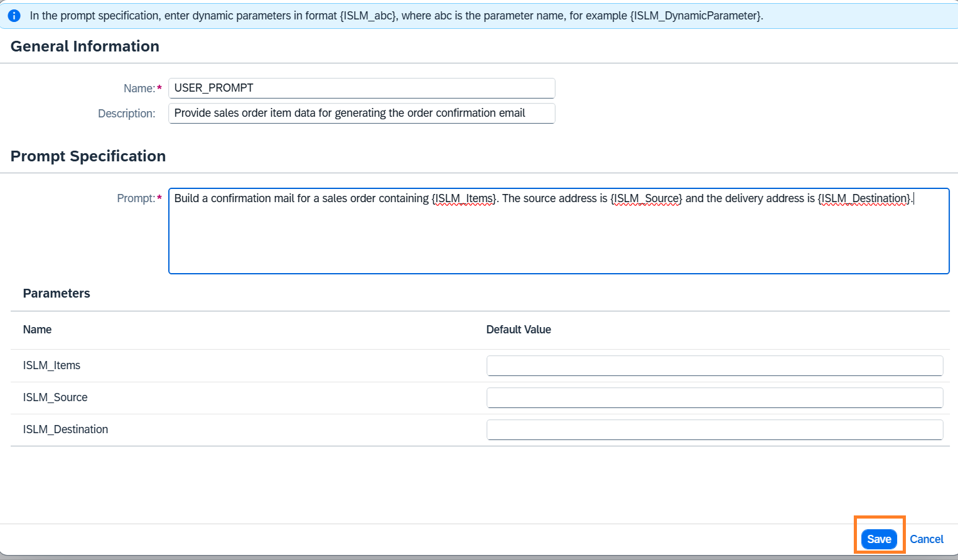Click the Name column header in Parameters
The width and height of the screenshot is (958, 560).
pos(38,330)
